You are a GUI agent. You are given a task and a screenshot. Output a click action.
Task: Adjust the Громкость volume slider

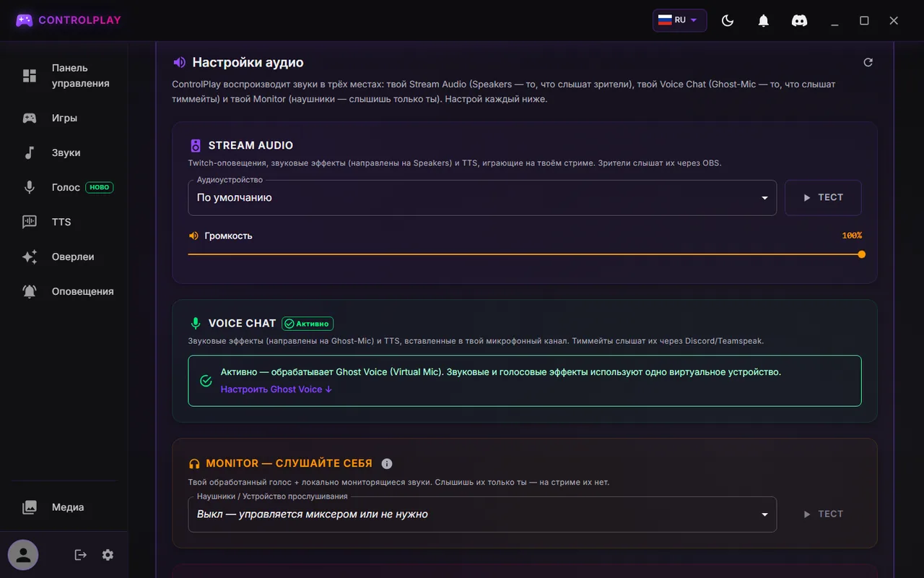(525, 254)
